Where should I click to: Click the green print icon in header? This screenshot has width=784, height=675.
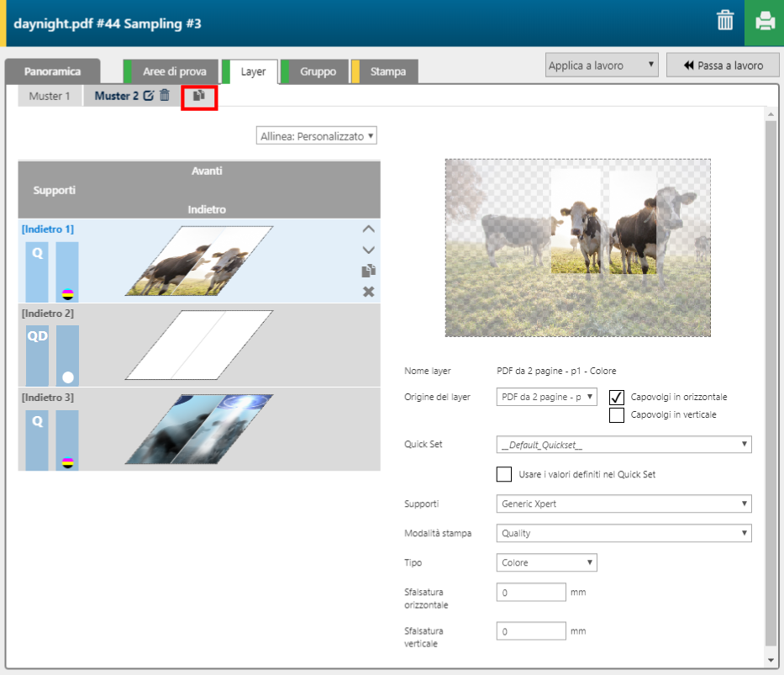[764, 22]
